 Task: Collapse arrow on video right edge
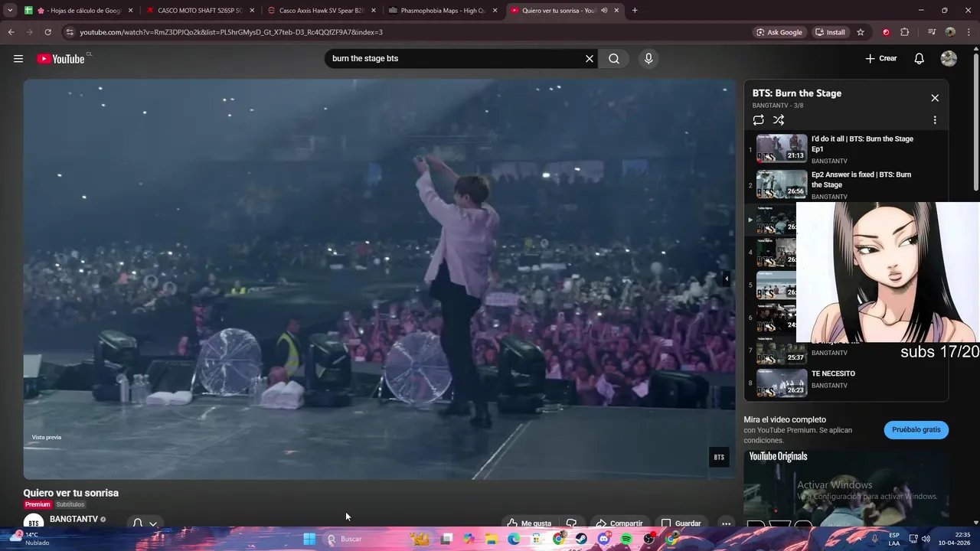[726, 279]
